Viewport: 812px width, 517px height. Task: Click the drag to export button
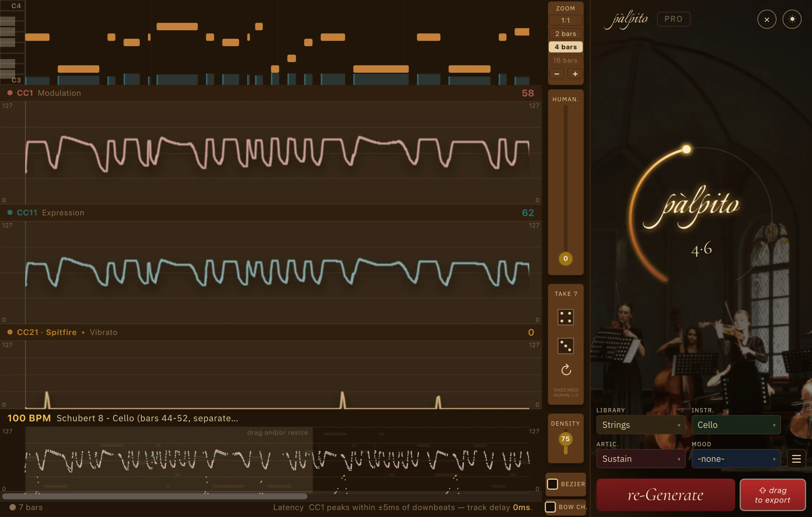pyautogui.click(x=773, y=495)
